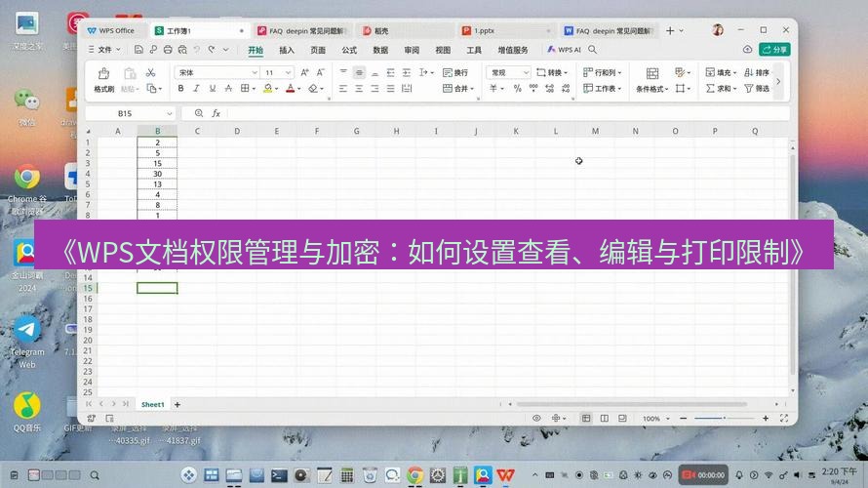Click the vertical scrollbar
868x488 pixels.
[793, 265]
